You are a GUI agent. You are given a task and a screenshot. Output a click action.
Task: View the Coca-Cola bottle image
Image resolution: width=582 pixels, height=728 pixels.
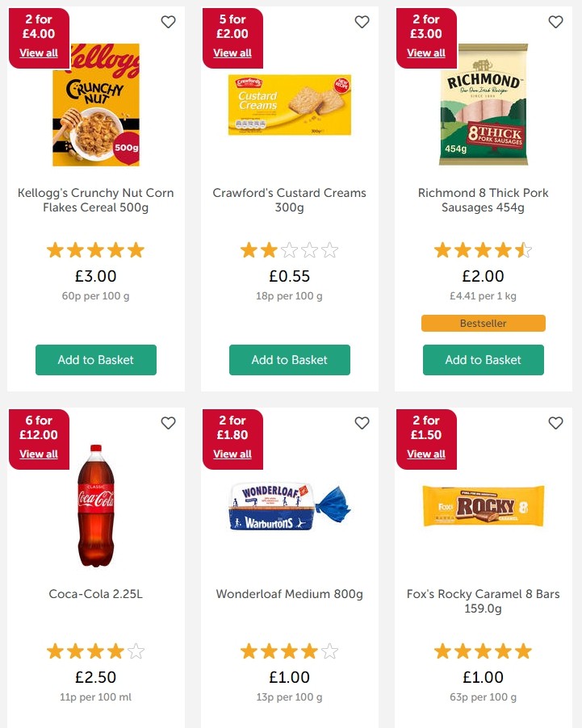click(96, 508)
